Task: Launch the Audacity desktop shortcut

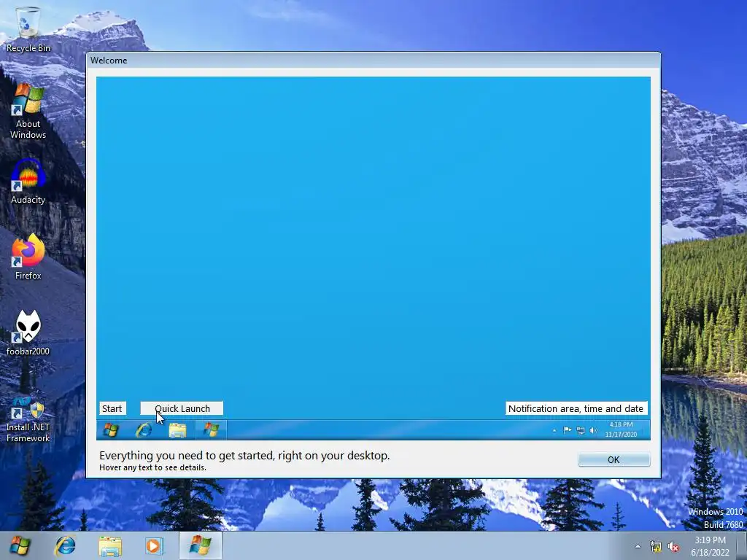Action: click(x=28, y=182)
